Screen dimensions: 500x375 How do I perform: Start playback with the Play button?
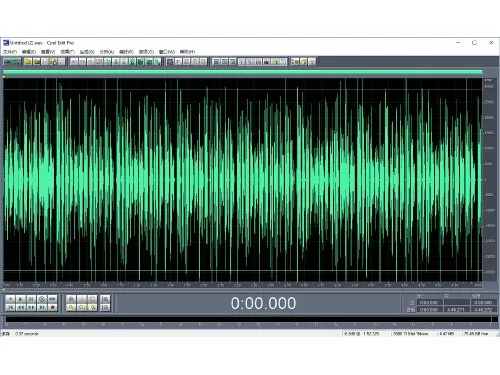click(21, 299)
